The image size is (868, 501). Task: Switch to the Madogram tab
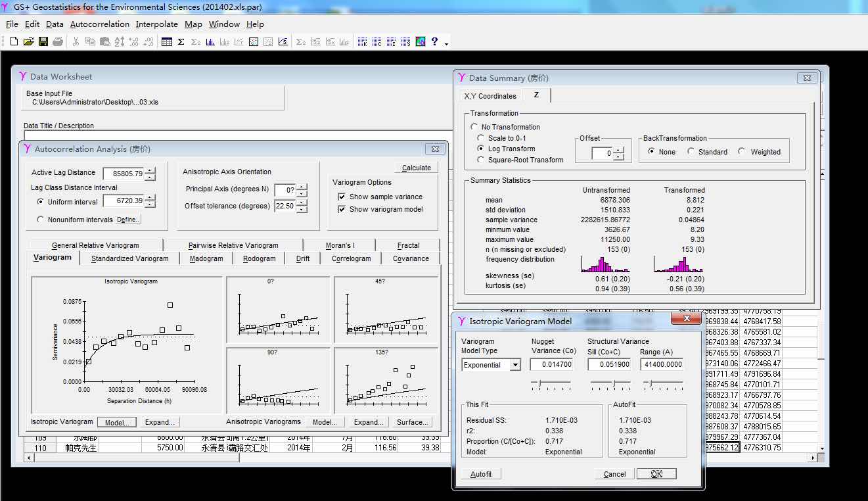click(x=206, y=258)
